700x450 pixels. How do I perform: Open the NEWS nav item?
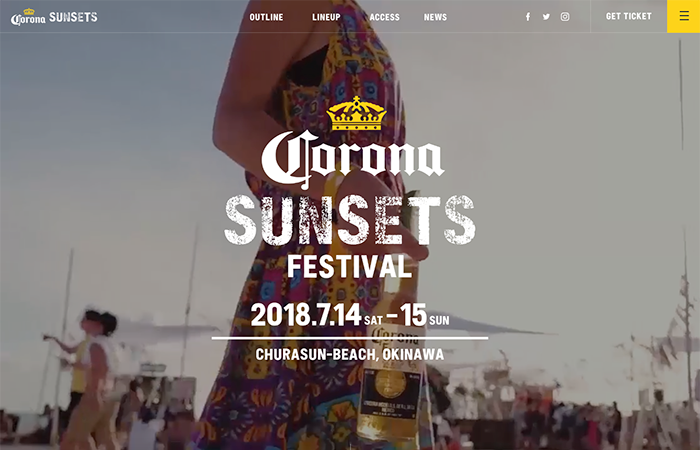(435, 17)
